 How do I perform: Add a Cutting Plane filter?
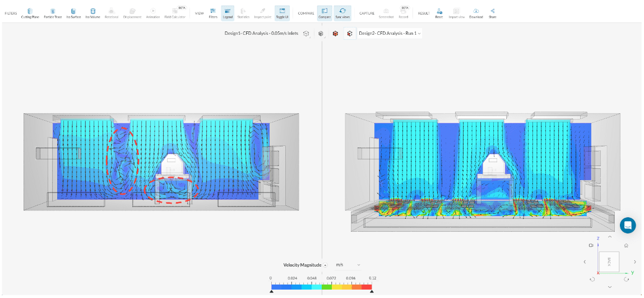[x=30, y=13]
